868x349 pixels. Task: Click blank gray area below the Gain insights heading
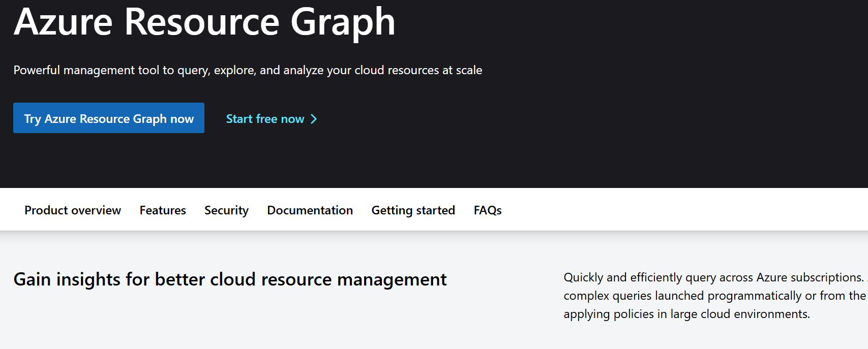pos(230,325)
